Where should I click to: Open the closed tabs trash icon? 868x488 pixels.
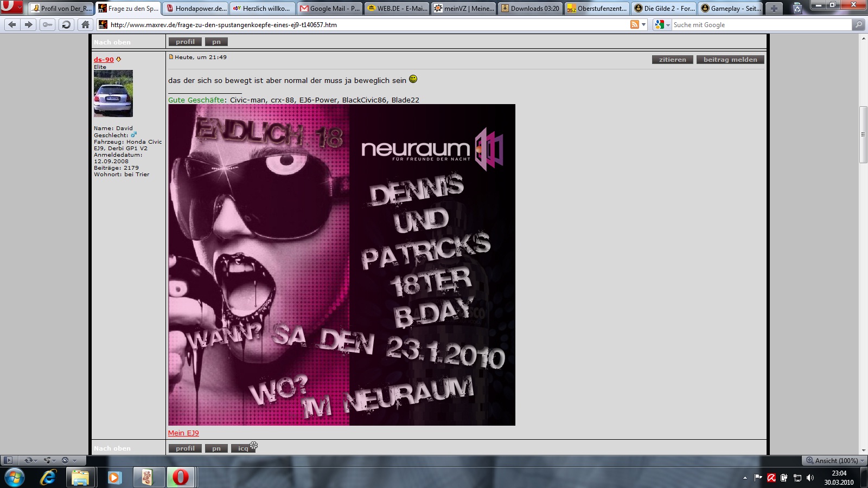(x=797, y=8)
